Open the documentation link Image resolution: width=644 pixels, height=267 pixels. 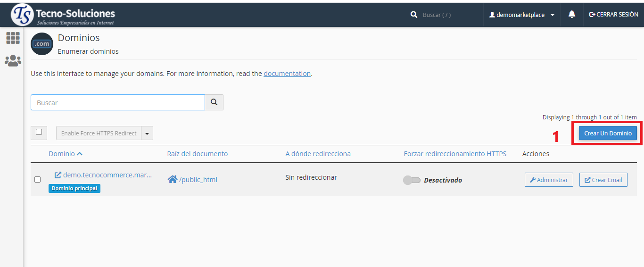pos(287,74)
